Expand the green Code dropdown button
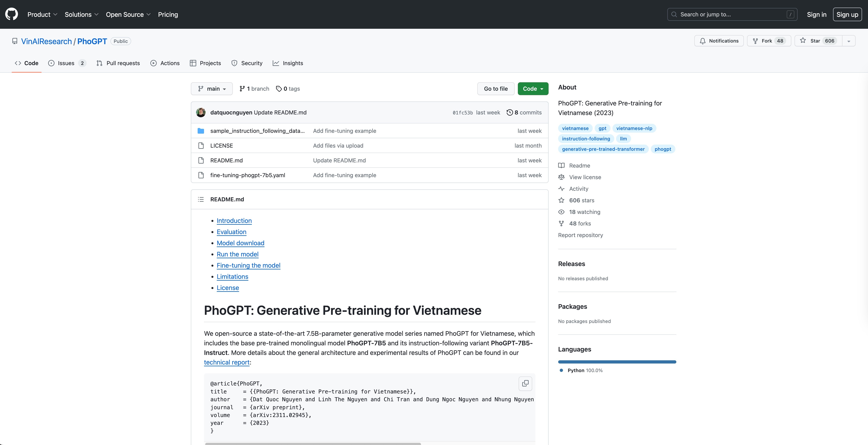The image size is (868, 445). [533, 89]
